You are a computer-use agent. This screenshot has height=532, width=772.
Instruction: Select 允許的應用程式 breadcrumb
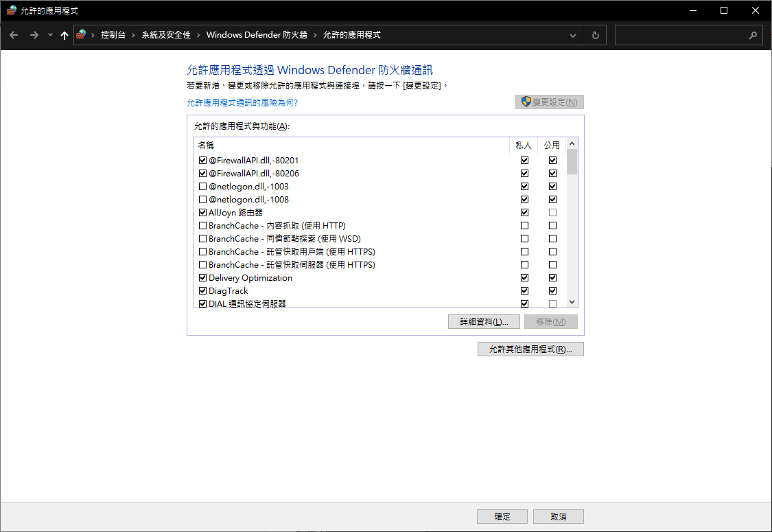click(351, 35)
